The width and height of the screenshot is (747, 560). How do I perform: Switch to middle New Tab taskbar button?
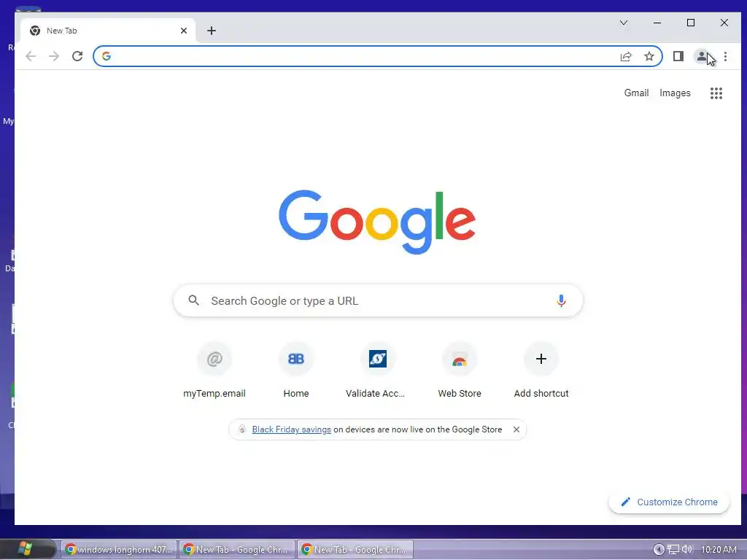pos(237,550)
